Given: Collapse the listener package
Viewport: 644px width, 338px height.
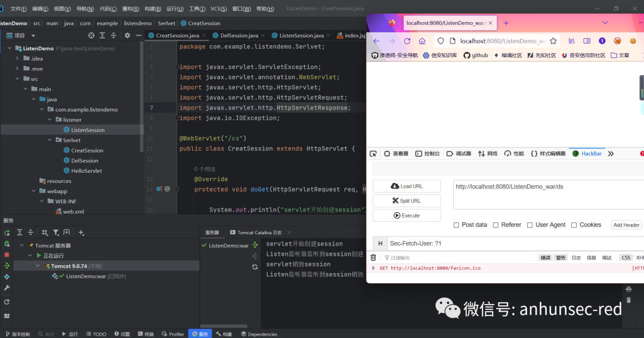Looking at the screenshot, I should tap(49, 119).
